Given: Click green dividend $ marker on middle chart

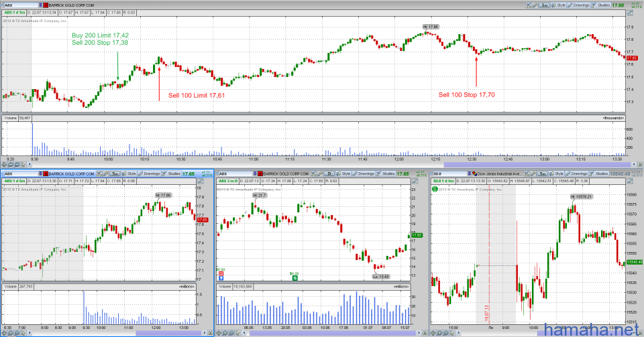Looking at the screenshot, I should (295, 278).
